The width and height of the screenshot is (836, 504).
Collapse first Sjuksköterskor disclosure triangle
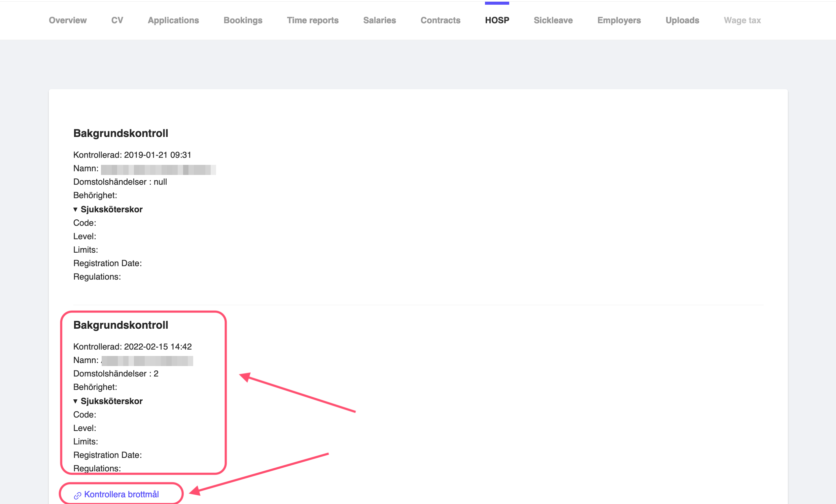point(75,210)
